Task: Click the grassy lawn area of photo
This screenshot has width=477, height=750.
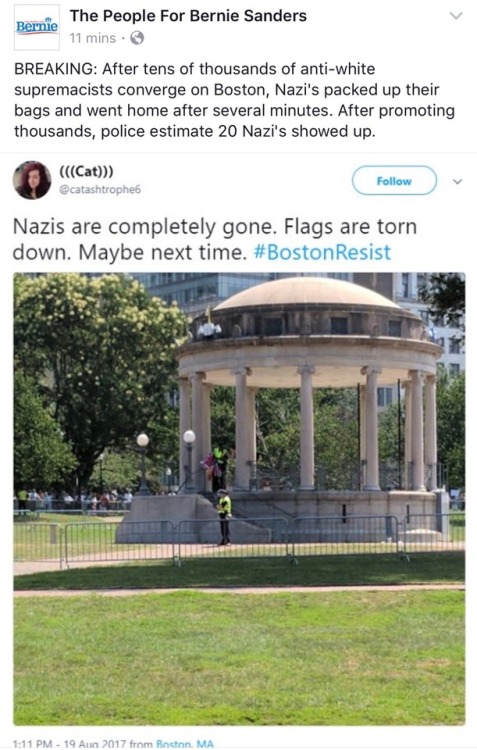Action: 239,658
